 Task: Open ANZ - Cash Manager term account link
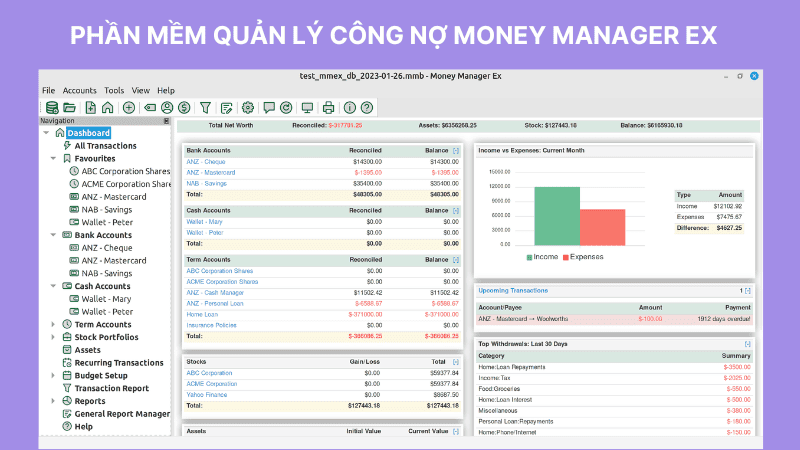click(215, 293)
